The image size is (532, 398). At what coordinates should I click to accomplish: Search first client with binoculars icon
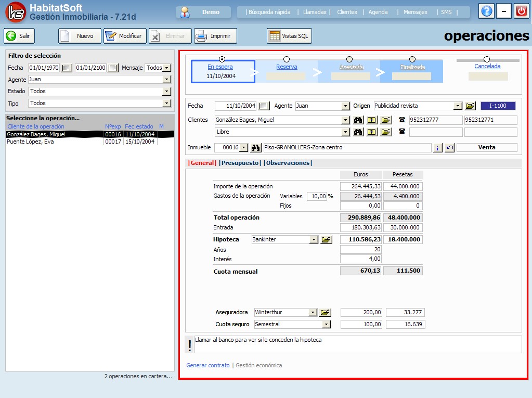[x=358, y=120]
